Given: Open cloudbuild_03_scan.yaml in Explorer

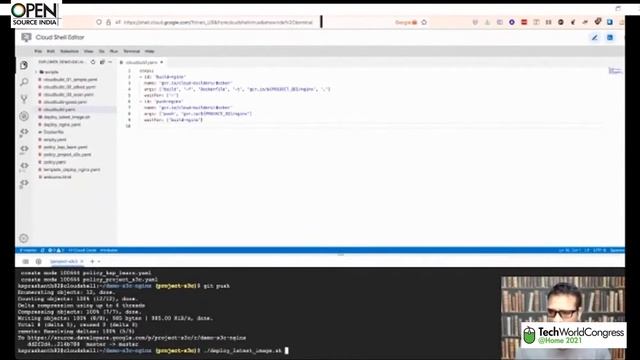Looking at the screenshot, I should (x=69, y=95).
